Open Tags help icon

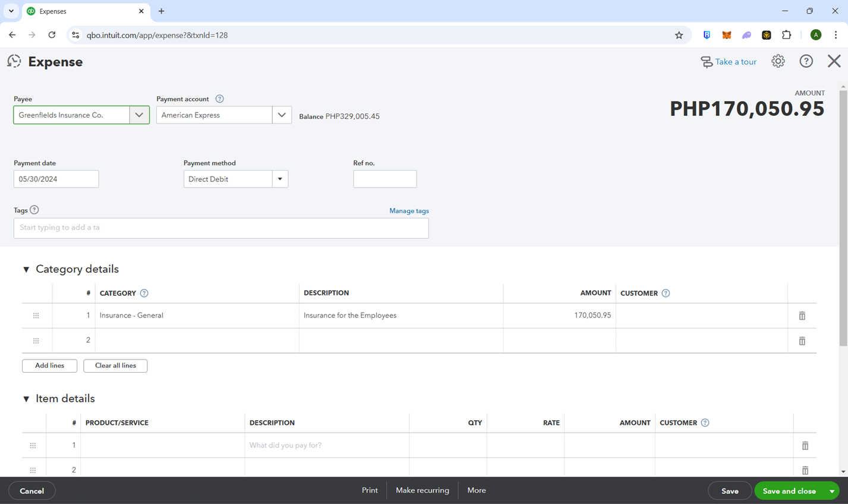pyautogui.click(x=34, y=210)
